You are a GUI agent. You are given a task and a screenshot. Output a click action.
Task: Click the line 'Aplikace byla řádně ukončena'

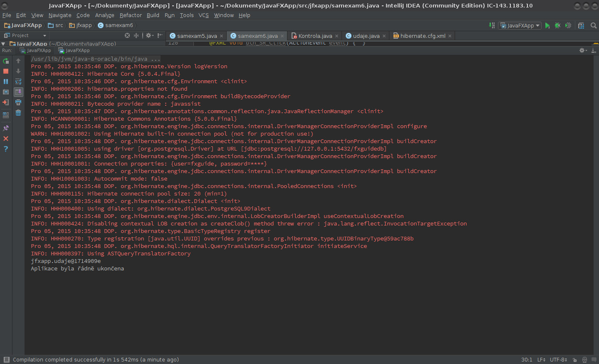coord(77,269)
